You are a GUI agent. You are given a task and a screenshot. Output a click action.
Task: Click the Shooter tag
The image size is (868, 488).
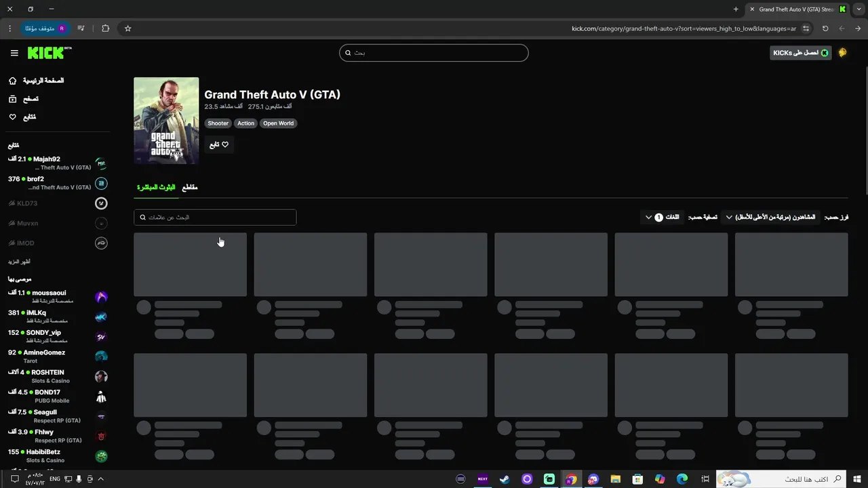218,123
